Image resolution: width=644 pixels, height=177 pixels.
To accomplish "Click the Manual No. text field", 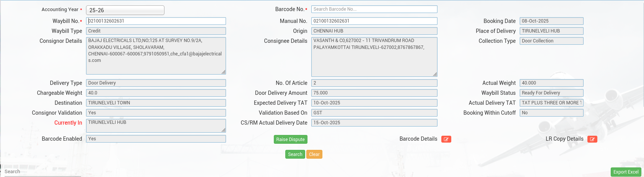I will click(374, 21).
